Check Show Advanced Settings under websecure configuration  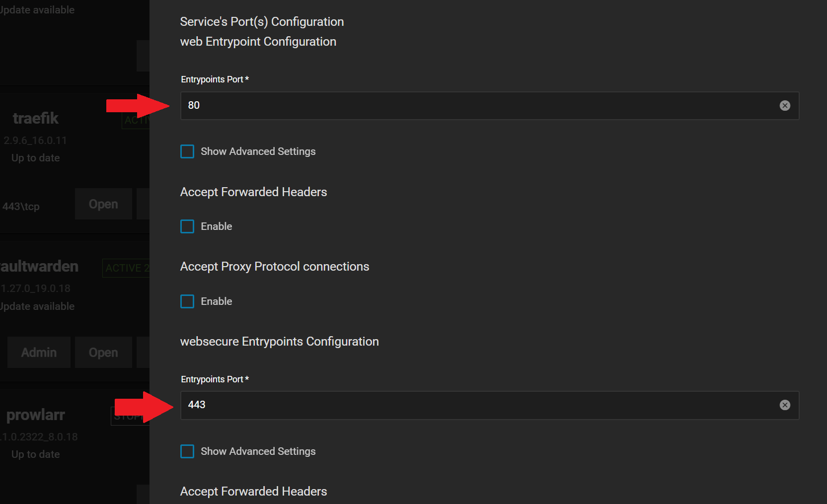187,451
